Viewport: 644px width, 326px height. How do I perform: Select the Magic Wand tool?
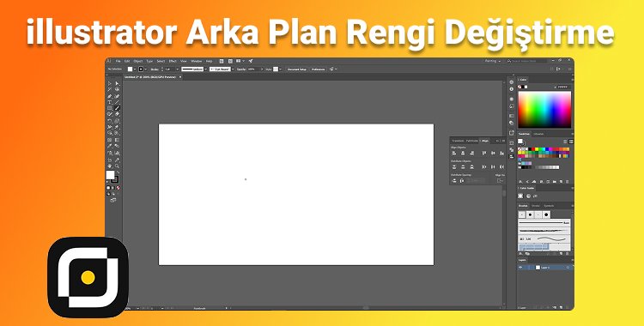[x=110, y=89]
